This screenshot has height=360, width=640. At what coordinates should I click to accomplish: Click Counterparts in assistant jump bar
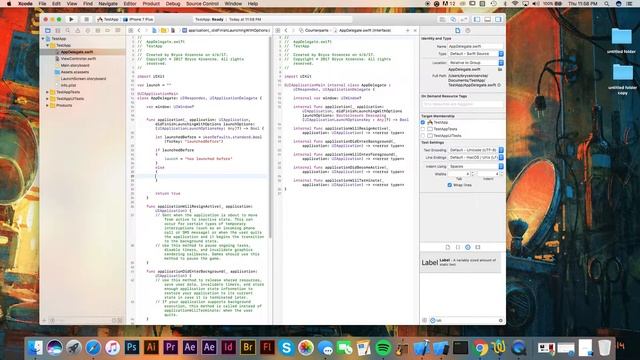pyautogui.click(x=313, y=31)
